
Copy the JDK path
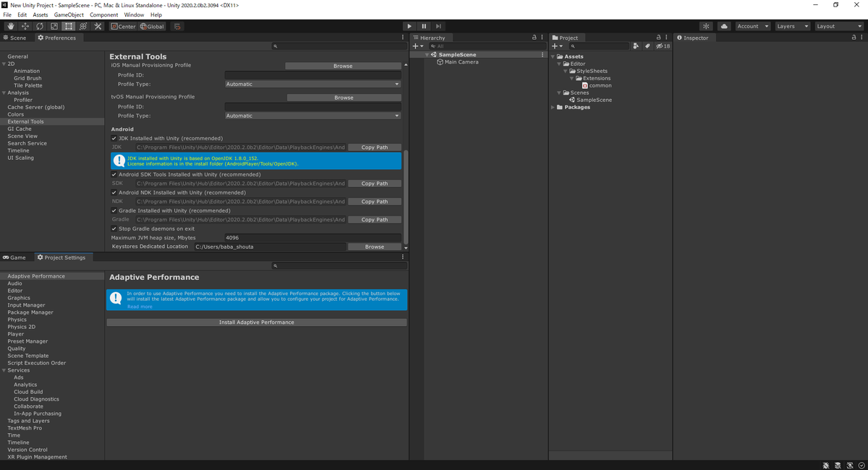(x=374, y=148)
